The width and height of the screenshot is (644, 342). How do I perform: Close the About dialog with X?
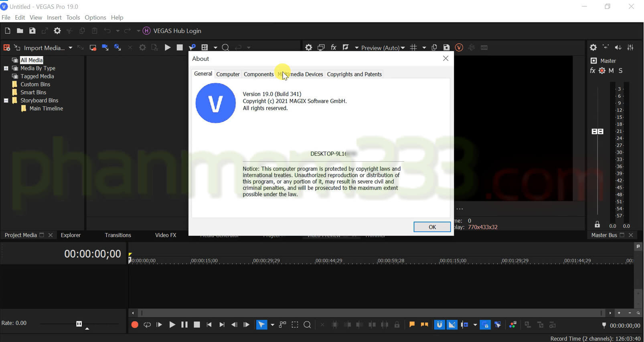446,58
